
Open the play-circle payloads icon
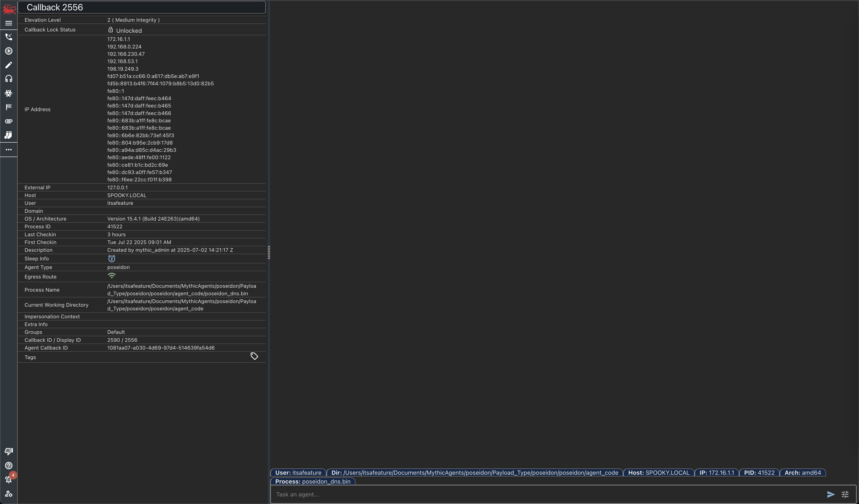coord(9,51)
